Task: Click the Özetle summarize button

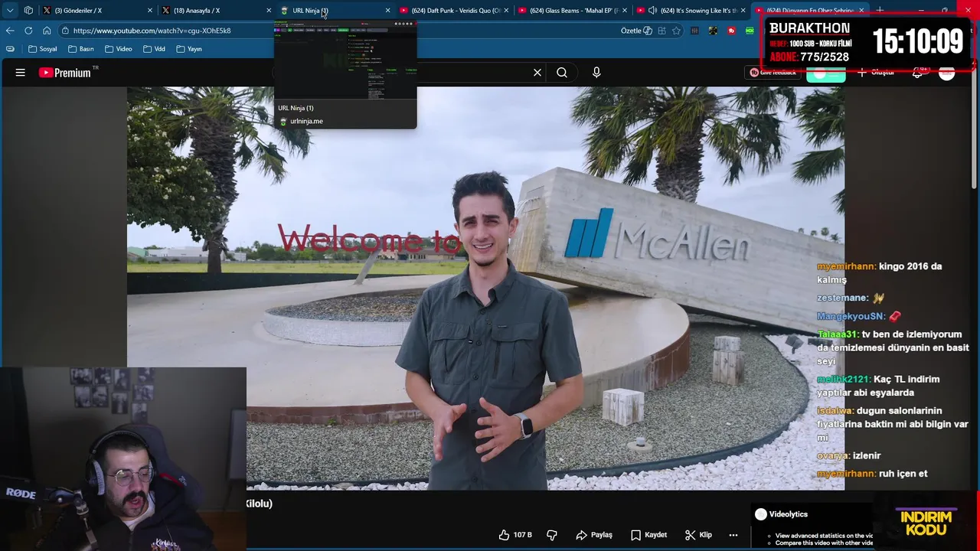Action: [x=636, y=31]
